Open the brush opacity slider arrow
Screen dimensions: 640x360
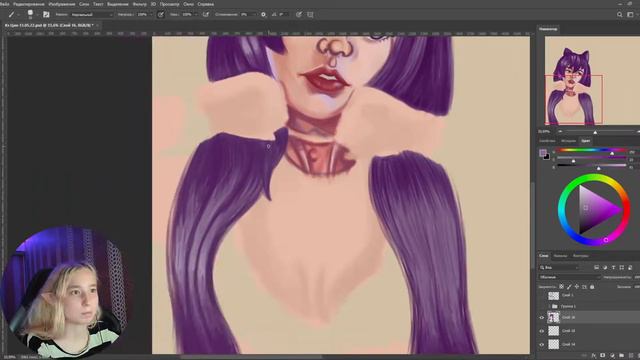point(151,15)
